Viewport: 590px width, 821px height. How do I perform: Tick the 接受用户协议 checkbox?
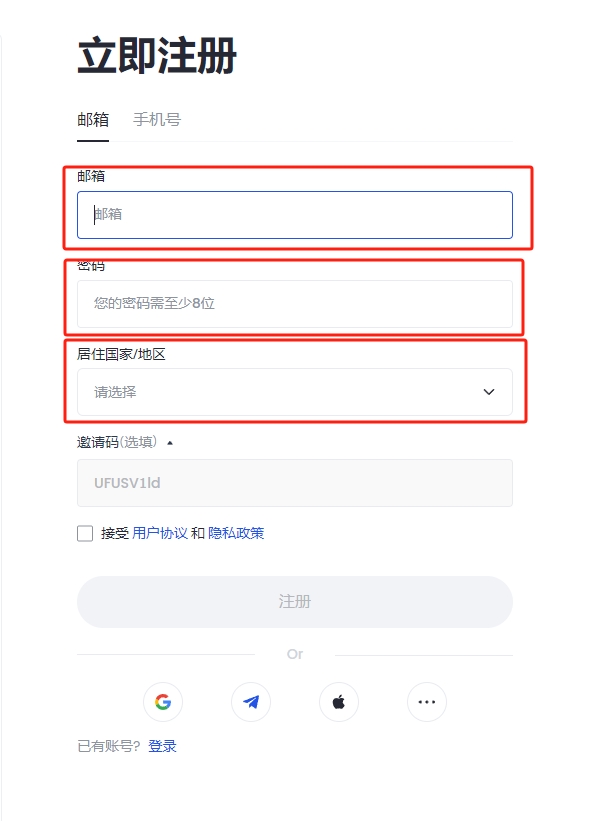point(85,534)
